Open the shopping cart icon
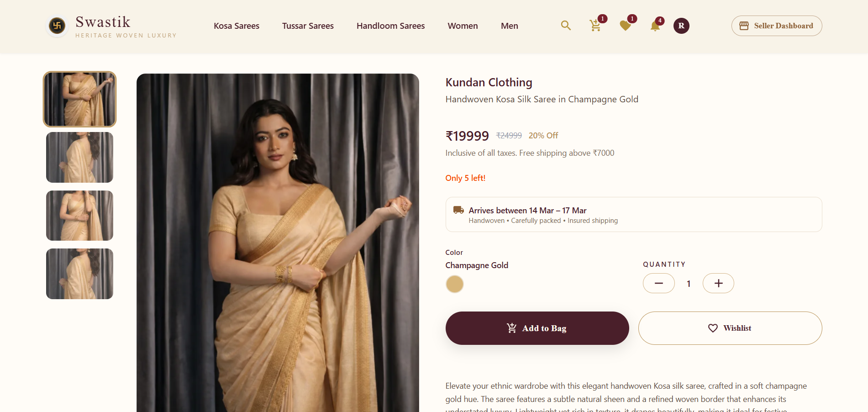868x412 pixels. point(595,26)
